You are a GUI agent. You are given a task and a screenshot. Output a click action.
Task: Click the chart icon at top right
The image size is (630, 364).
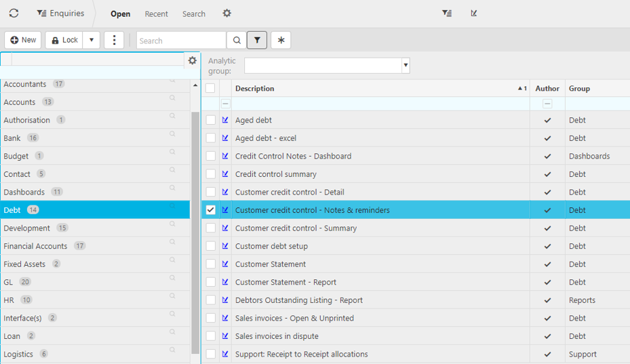[474, 13]
